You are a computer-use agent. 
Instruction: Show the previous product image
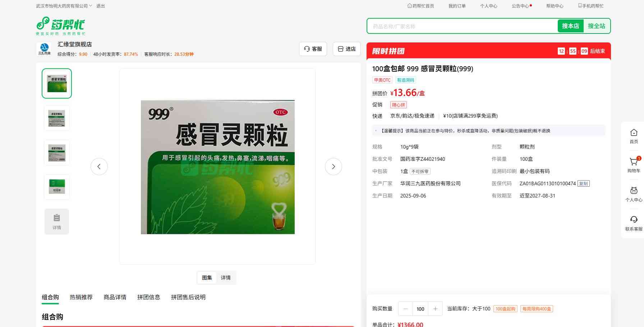pyautogui.click(x=99, y=167)
